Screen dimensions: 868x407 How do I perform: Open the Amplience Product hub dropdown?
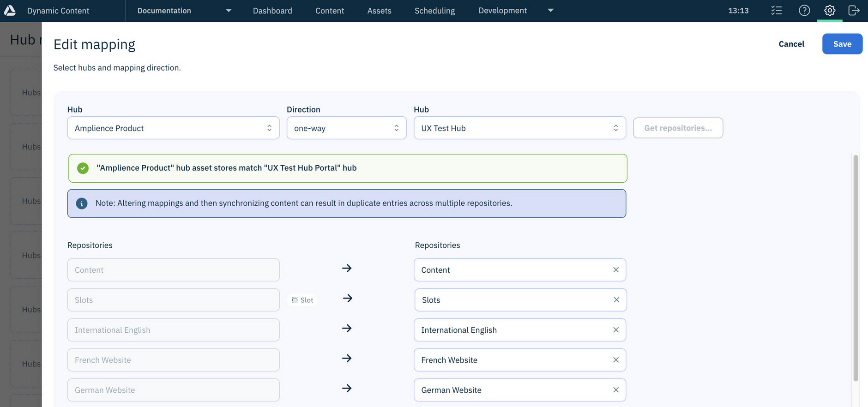pos(174,128)
